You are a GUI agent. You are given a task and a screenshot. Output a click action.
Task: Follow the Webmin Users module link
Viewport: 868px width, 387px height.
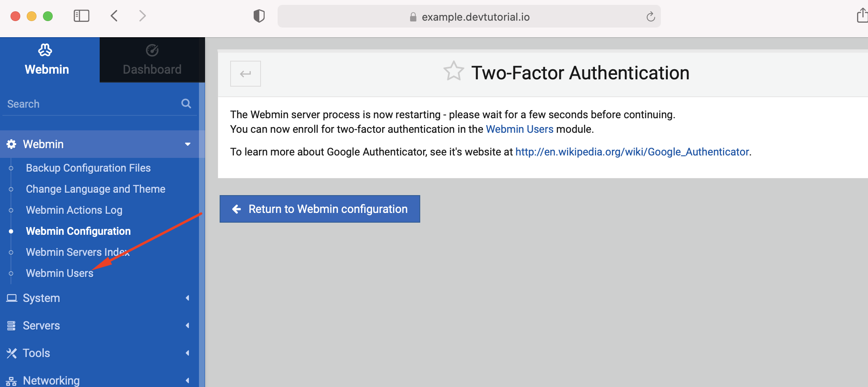520,129
